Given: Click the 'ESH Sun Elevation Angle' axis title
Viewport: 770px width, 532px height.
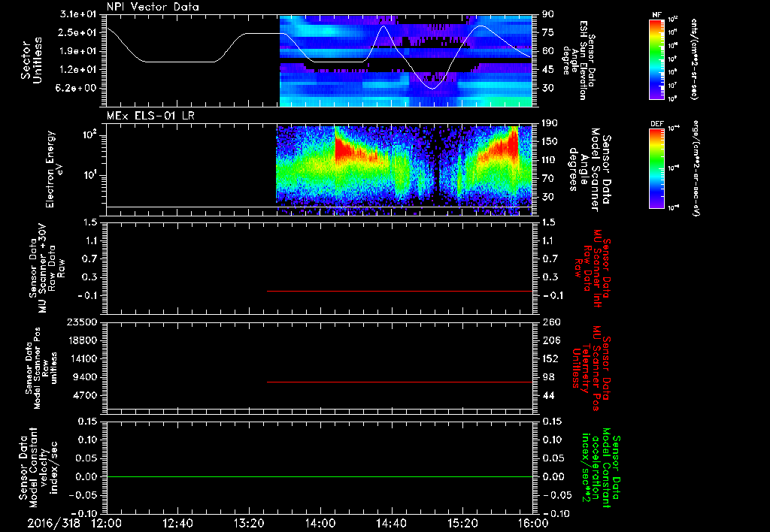Looking at the screenshot, I should click(579, 60).
